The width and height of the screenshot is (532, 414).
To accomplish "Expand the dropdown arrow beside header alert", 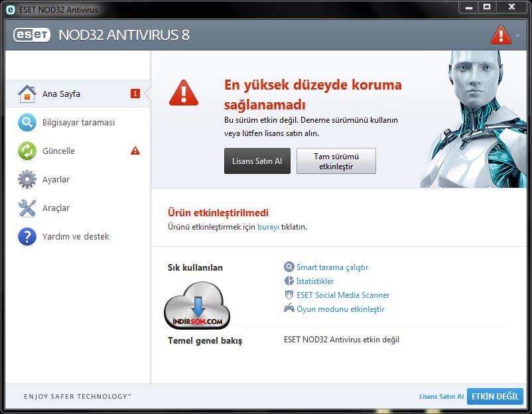I will (517, 35).
